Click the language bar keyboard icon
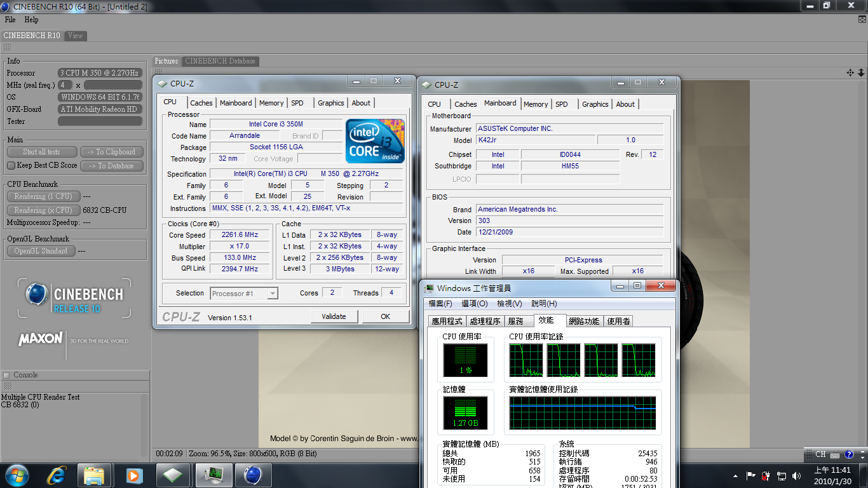Image resolution: width=868 pixels, height=488 pixels. (x=836, y=454)
